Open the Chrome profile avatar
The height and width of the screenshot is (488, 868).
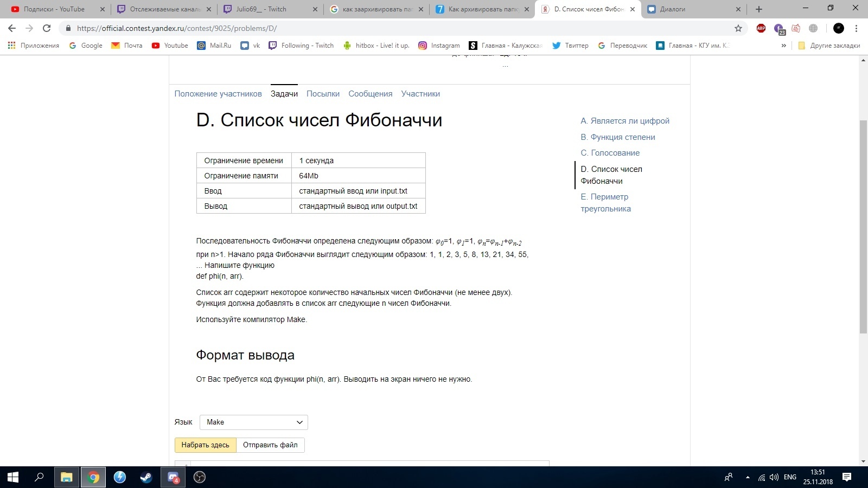point(839,28)
